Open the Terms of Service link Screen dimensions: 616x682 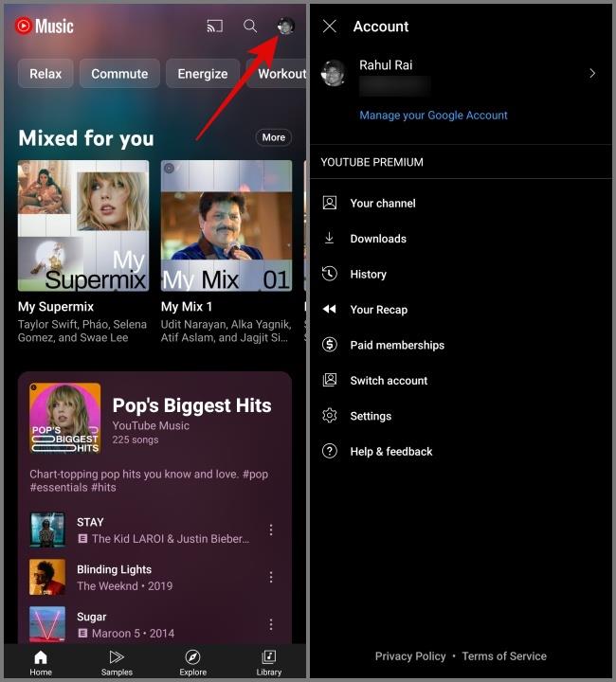coord(504,655)
